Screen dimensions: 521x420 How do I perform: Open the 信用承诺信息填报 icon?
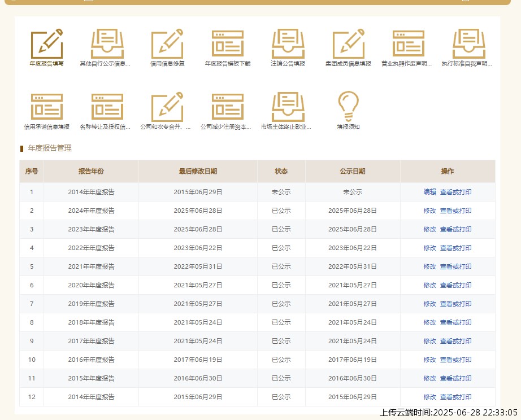pos(47,107)
